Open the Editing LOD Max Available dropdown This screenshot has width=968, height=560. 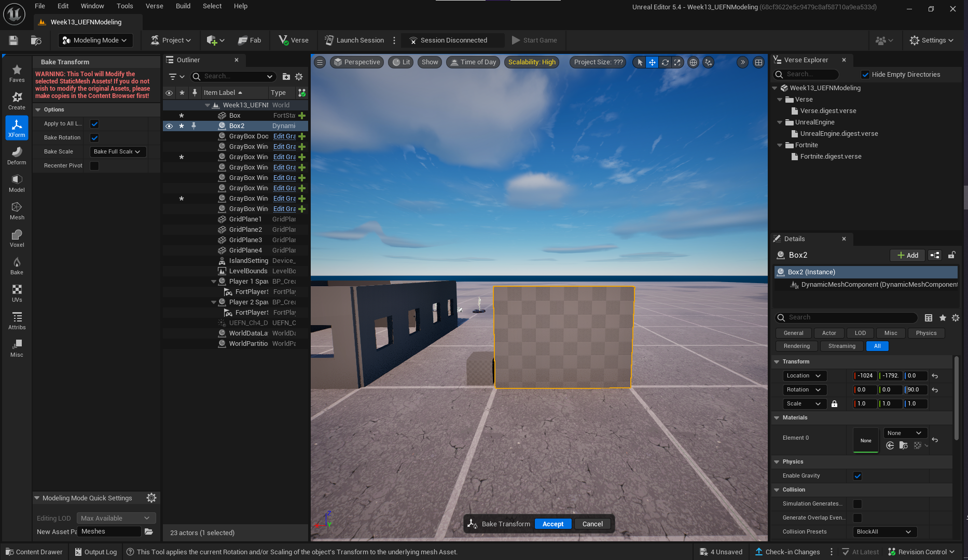click(x=116, y=518)
